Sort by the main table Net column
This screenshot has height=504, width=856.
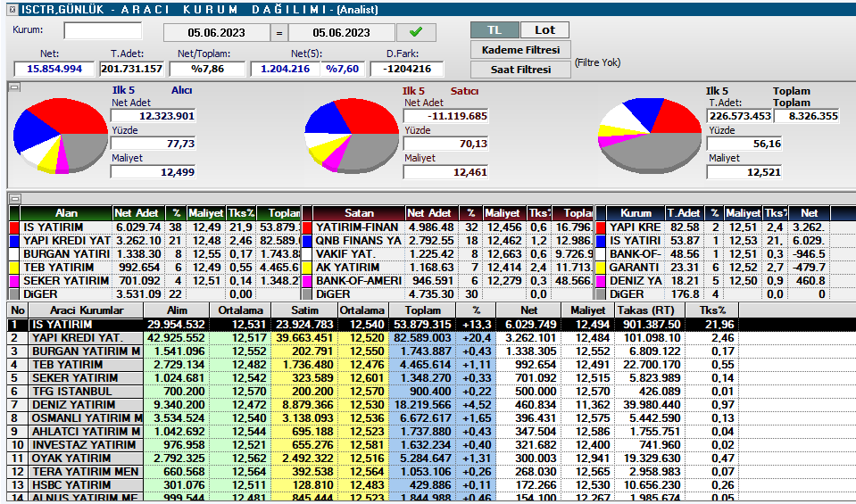528,310
